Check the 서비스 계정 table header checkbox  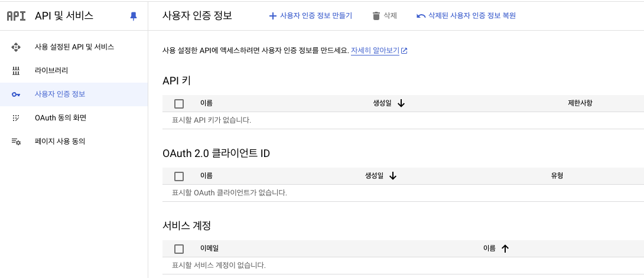click(x=179, y=249)
